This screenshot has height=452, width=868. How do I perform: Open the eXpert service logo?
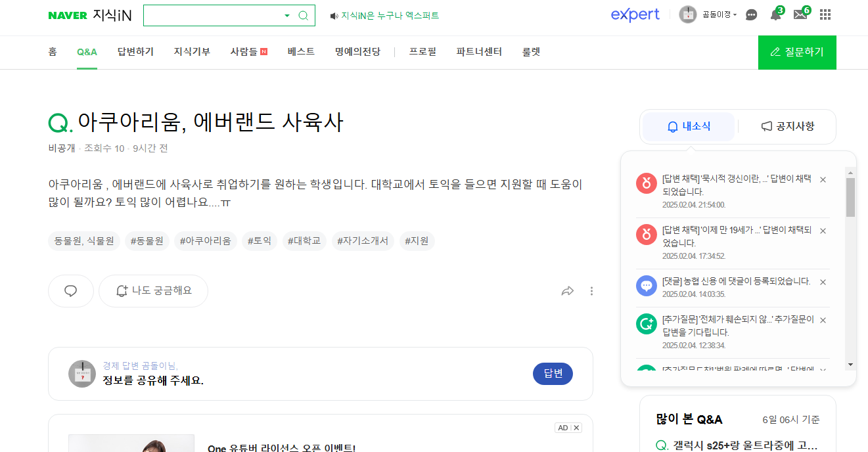click(x=635, y=14)
